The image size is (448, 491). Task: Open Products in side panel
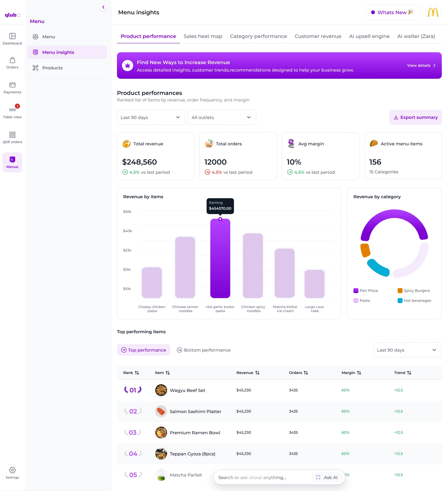67,68
